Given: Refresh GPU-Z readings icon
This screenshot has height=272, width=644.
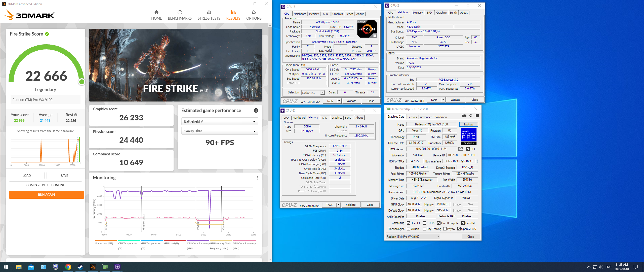Looking at the screenshot, I should pyautogui.click(x=471, y=116).
